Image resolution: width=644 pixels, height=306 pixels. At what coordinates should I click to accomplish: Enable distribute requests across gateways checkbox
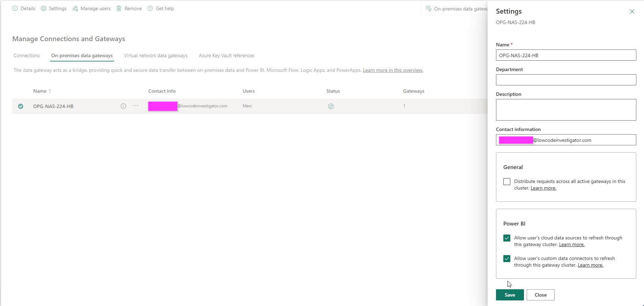tap(507, 182)
